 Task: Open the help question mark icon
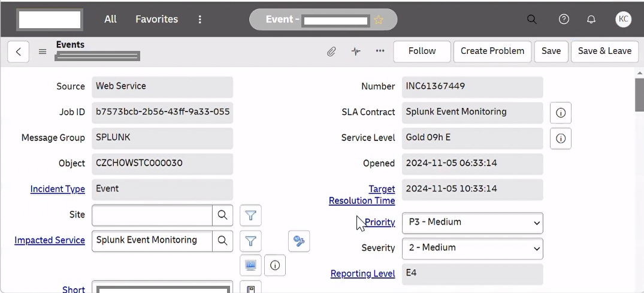564,19
